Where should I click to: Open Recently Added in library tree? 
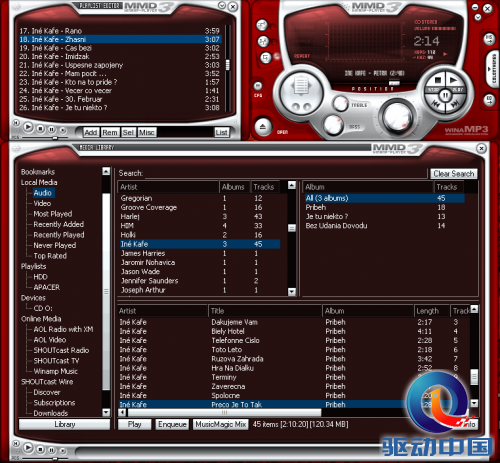coord(59,224)
